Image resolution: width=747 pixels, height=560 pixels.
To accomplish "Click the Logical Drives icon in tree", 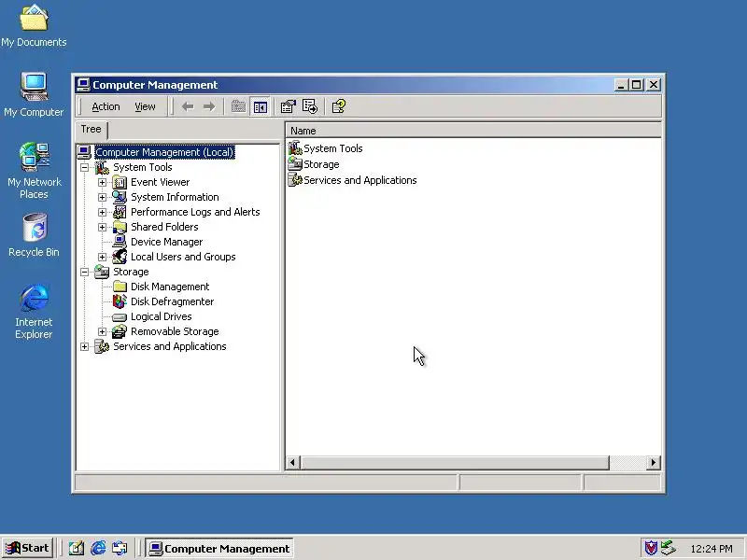I will point(120,317).
